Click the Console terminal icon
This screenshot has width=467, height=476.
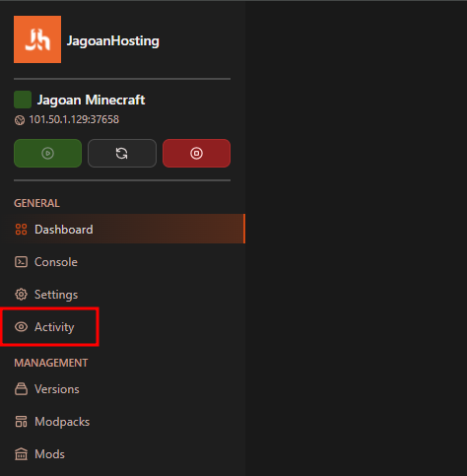tap(21, 262)
